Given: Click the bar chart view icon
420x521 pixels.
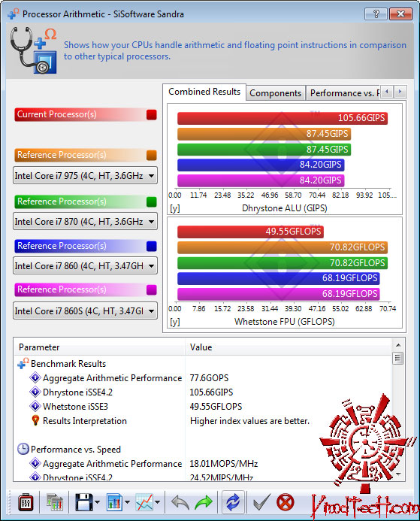Looking at the screenshot, I should coord(114,502).
